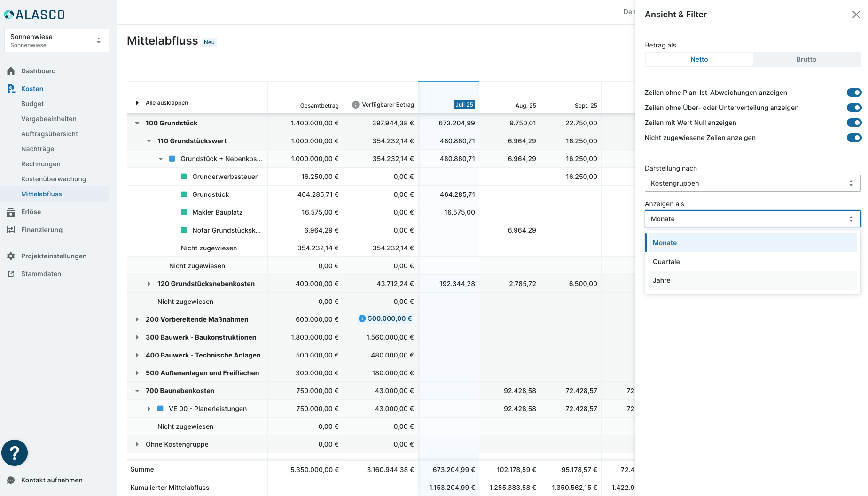Open the Budget page in sidebar

tap(32, 104)
